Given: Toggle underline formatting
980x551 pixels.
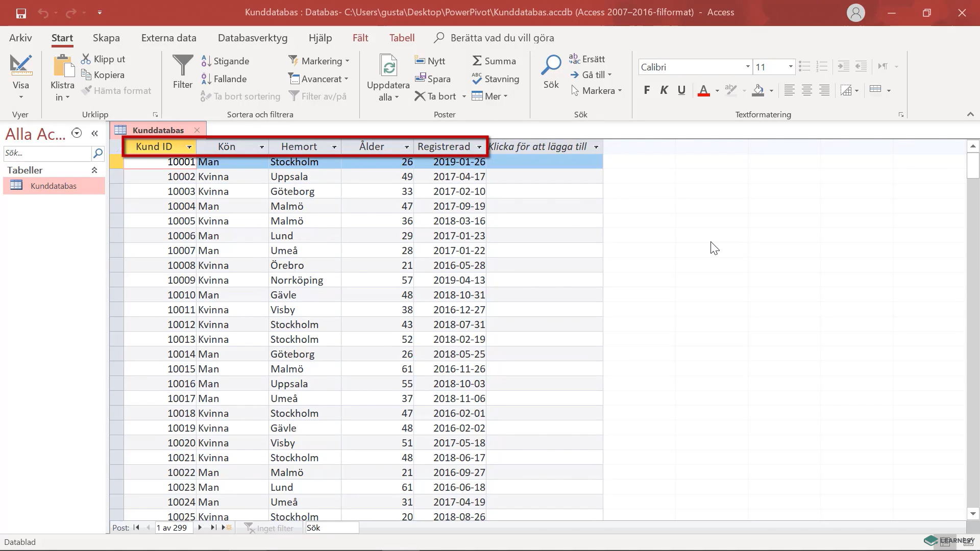Looking at the screenshot, I should [x=681, y=90].
